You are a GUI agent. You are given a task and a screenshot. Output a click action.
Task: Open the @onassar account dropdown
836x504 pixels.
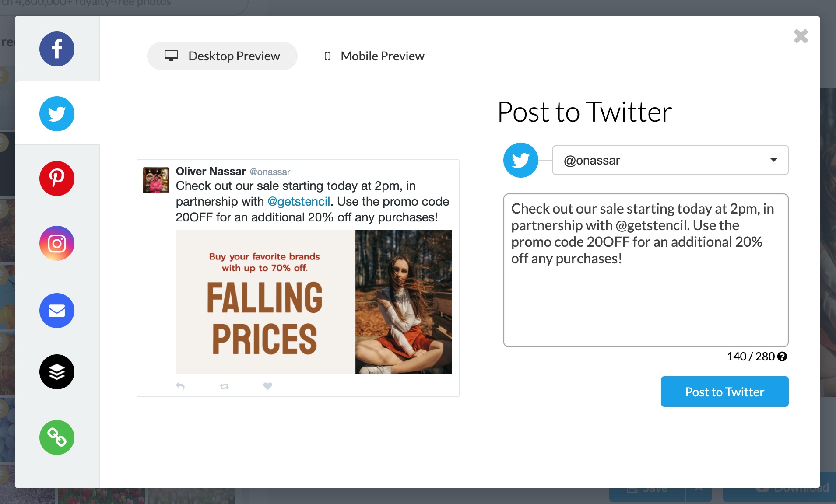pyautogui.click(x=670, y=160)
